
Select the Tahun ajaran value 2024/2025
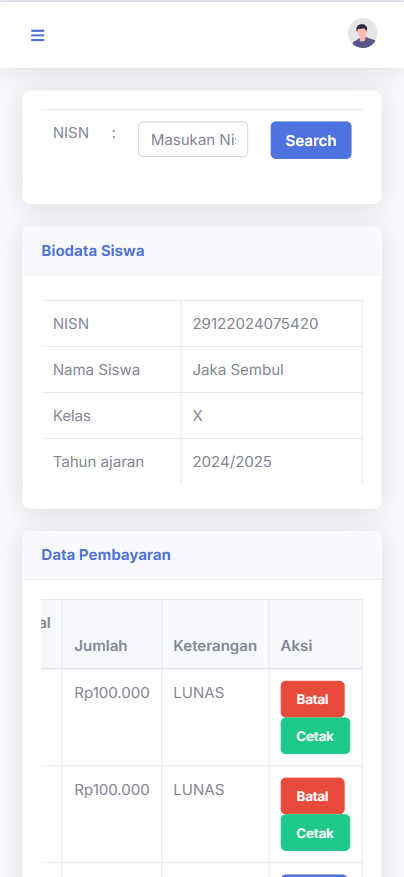[x=232, y=461]
